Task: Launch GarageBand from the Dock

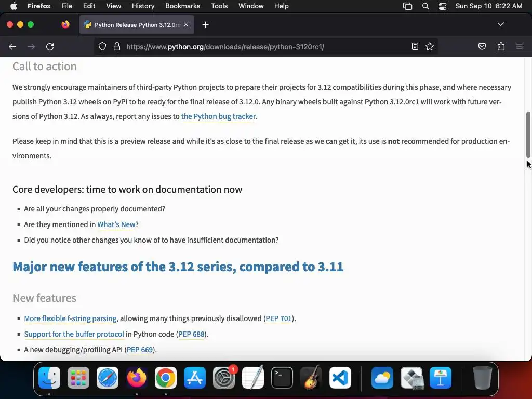Action: point(311,378)
